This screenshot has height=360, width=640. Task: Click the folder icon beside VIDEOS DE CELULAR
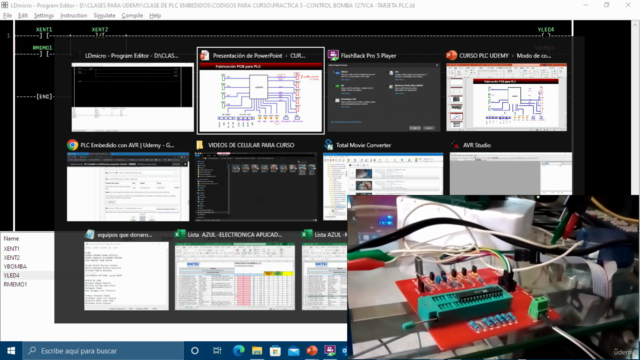click(x=200, y=145)
